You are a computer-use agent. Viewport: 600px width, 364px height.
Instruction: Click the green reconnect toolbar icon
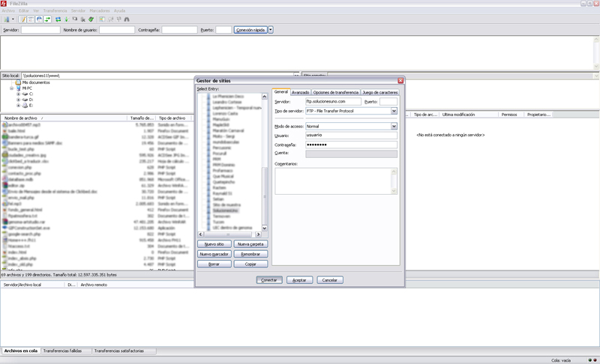click(x=91, y=19)
